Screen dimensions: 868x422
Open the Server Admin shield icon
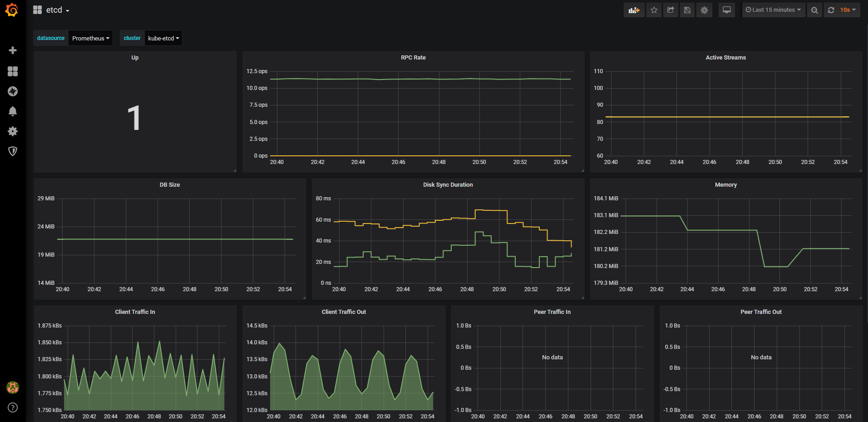coord(13,151)
